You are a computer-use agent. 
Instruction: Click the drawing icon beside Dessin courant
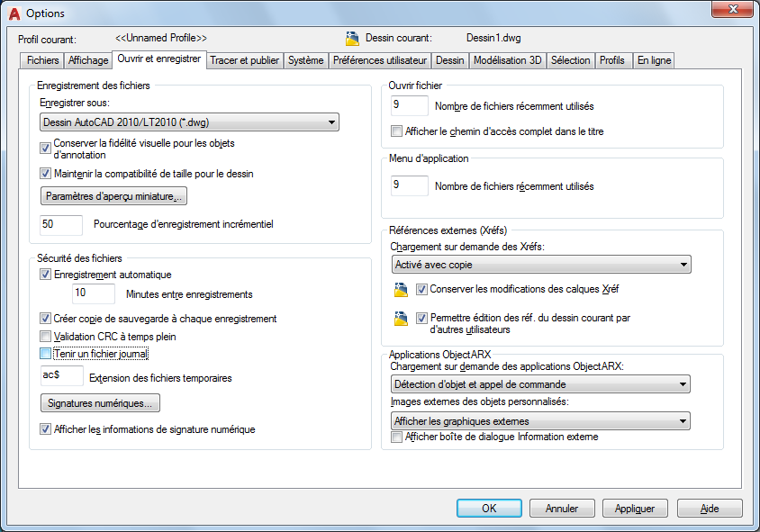click(352, 38)
